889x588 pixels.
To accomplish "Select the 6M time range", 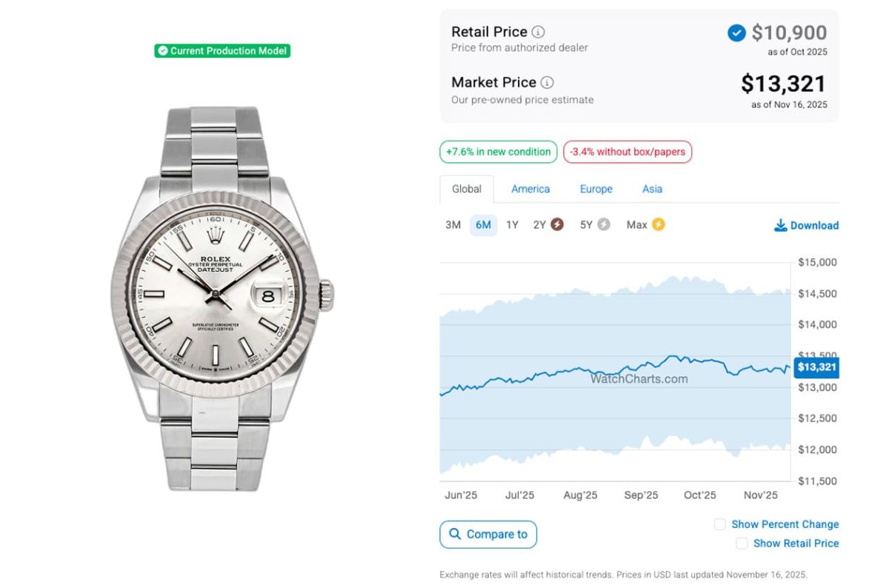I will 483,225.
